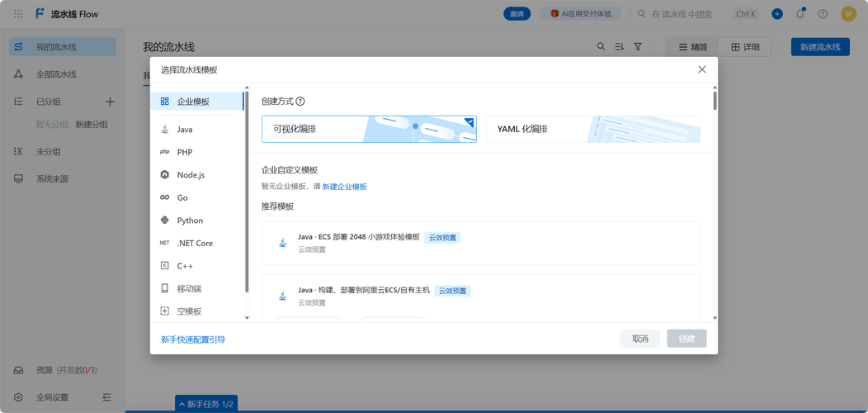Click the sort icon in pipeline toolbar
Viewport: 868px width, 413px height.
pos(620,47)
